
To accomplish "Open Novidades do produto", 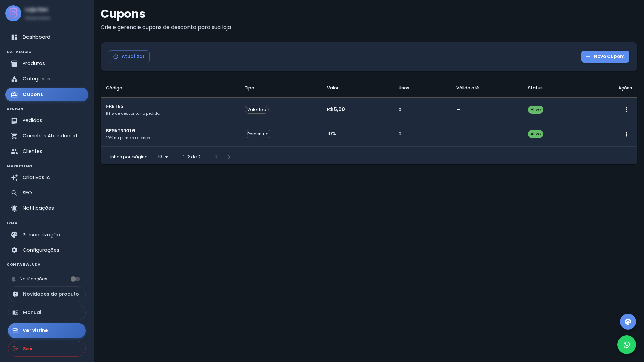I will 47,294.
